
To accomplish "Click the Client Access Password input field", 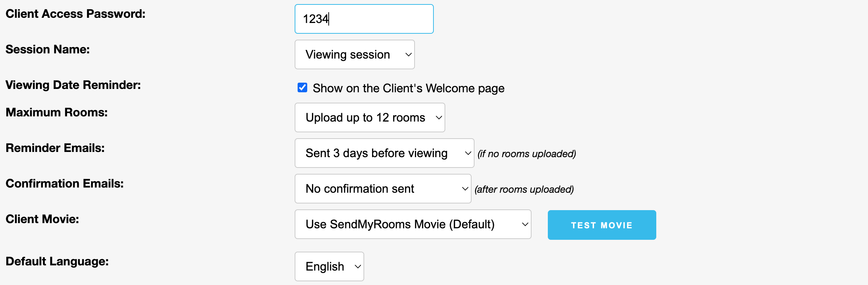I will coord(364,19).
